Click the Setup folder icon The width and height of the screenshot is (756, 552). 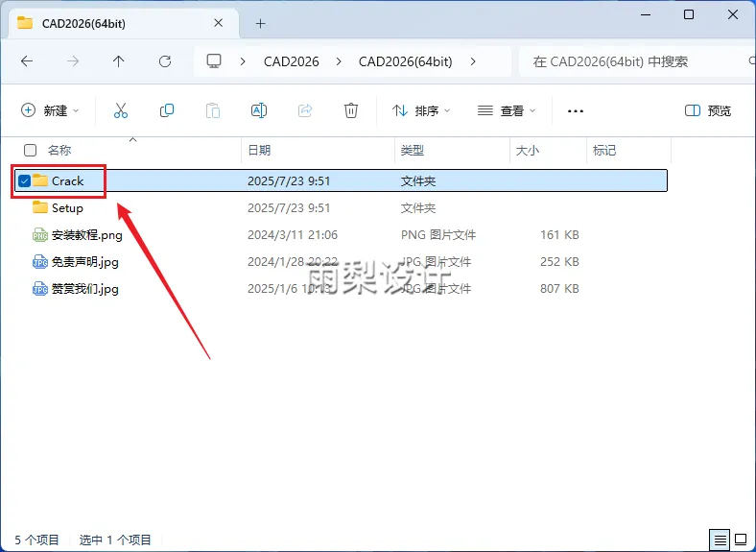pyautogui.click(x=40, y=207)
